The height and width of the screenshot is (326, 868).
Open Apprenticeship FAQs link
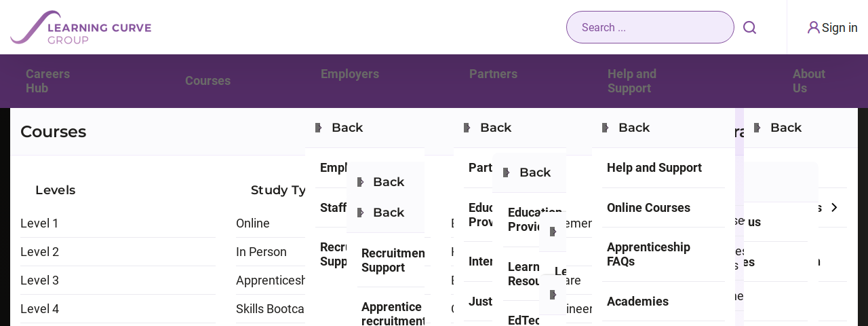tap(648, 254)
